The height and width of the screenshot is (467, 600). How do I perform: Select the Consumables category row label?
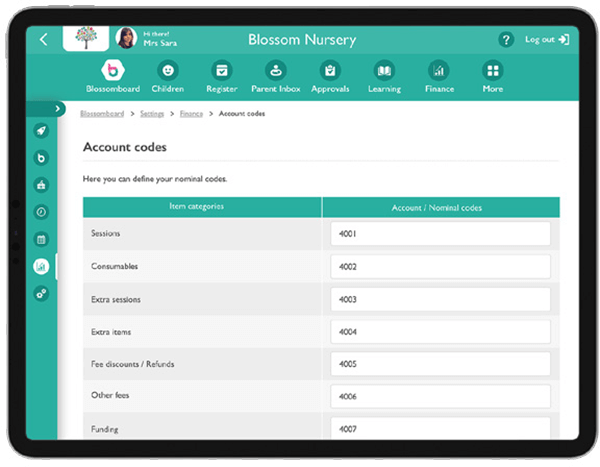(x=114, y=266)
